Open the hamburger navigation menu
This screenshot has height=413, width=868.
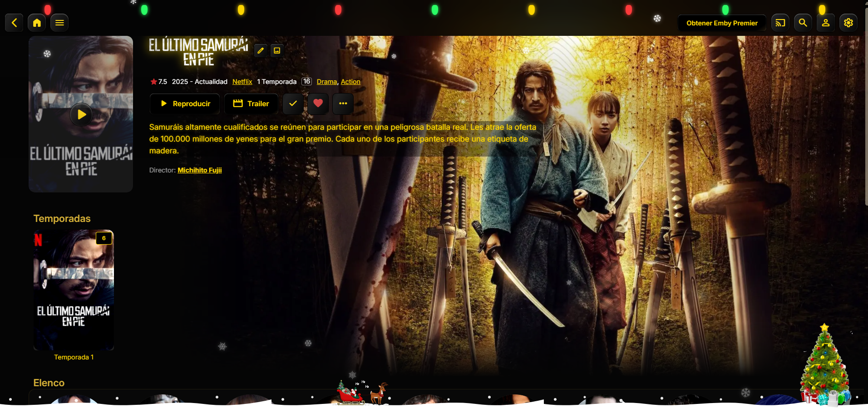click(x=59, y=23)
